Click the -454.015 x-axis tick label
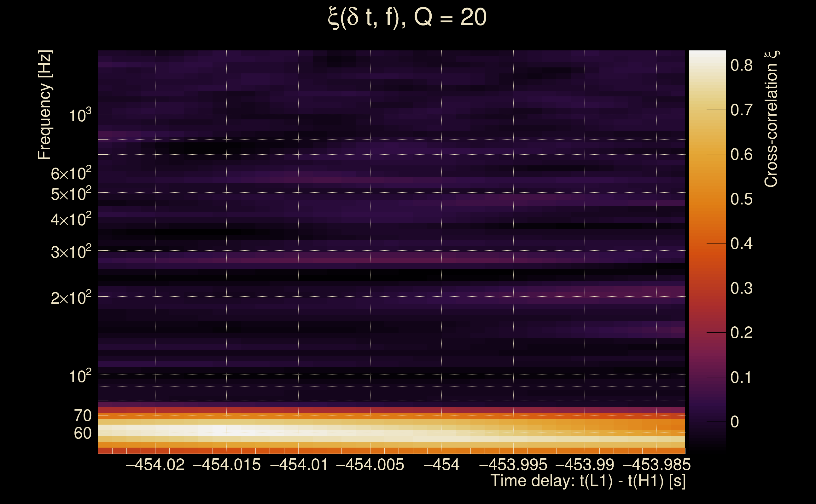 226,465
